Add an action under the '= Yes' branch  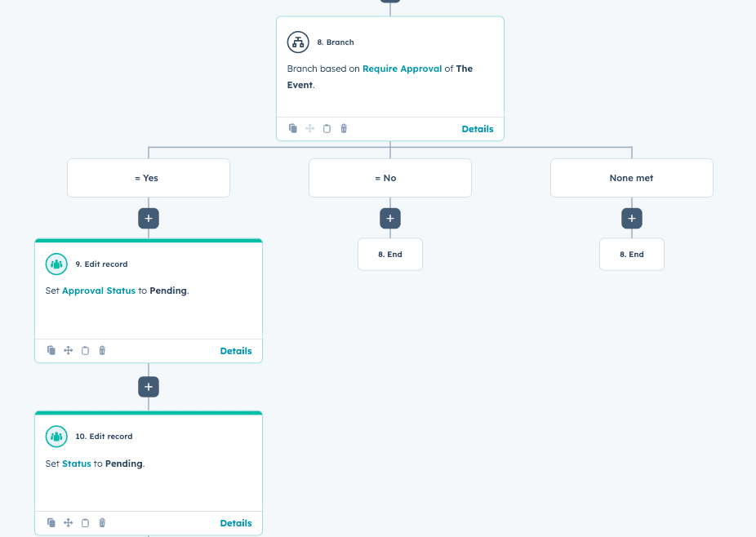pyautogui.click(x=149, y=219)
